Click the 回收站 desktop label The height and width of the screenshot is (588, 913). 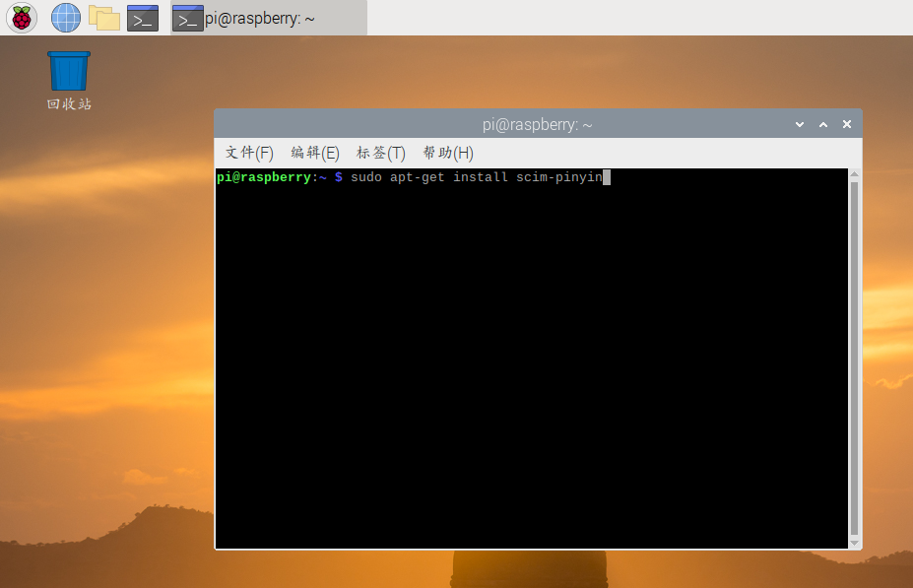[x=69, y=104]
